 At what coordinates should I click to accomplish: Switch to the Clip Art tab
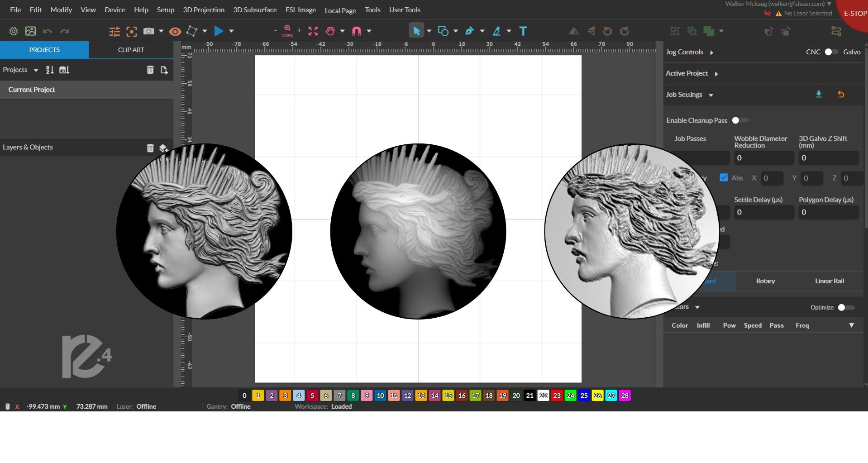130,50
